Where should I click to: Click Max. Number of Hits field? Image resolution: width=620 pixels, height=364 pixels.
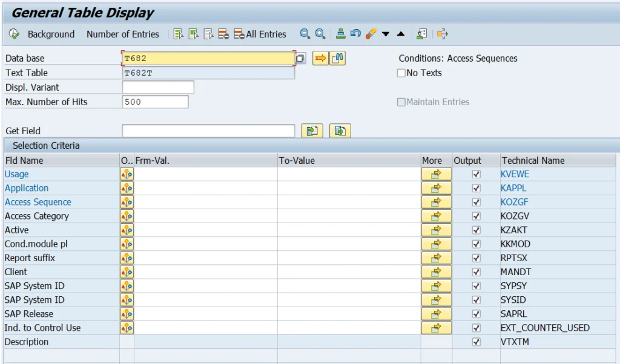click(x=156, y=102)
